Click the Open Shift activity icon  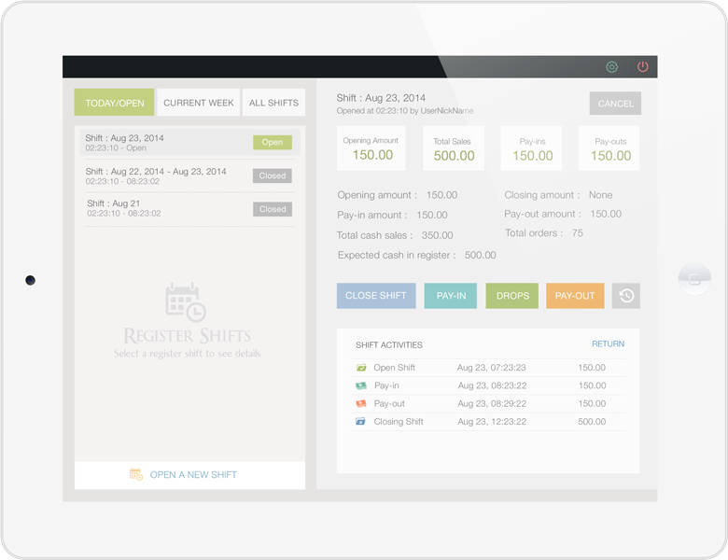click(361, 368)
